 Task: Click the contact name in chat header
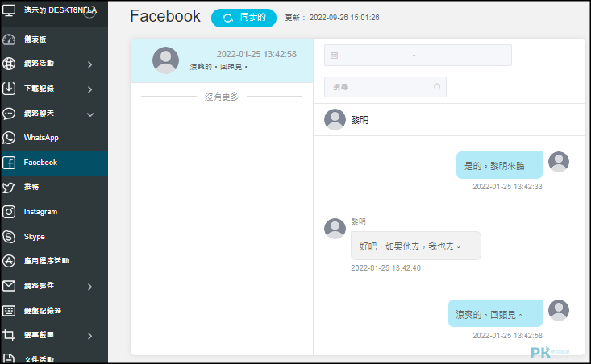tap(360, 120)
